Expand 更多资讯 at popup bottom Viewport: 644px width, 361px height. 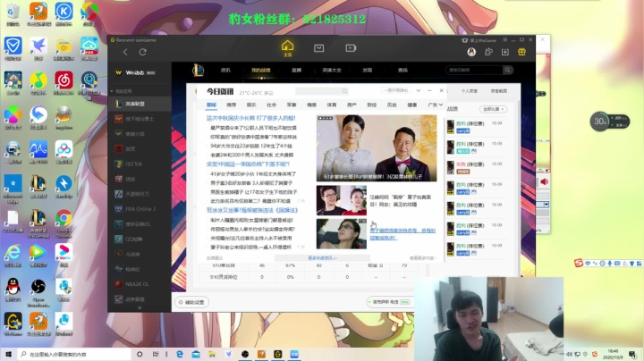[x=322, y=258]
